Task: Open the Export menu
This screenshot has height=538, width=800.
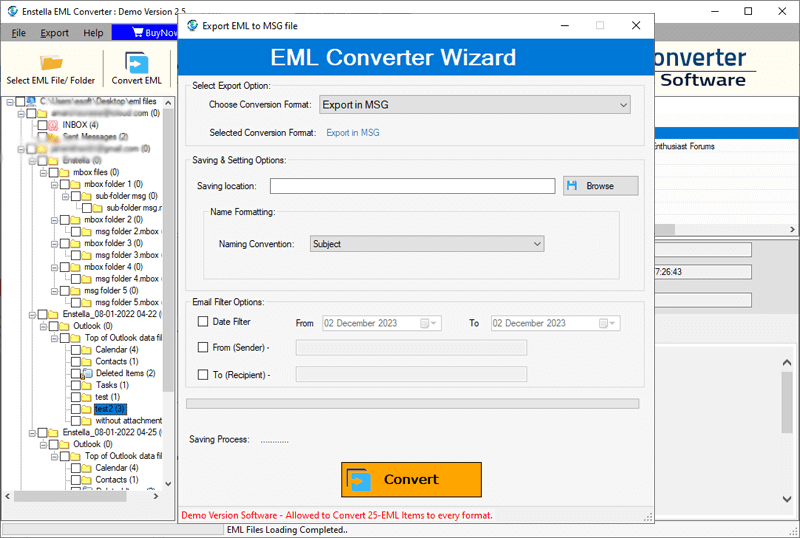Action: click(54, 33)
